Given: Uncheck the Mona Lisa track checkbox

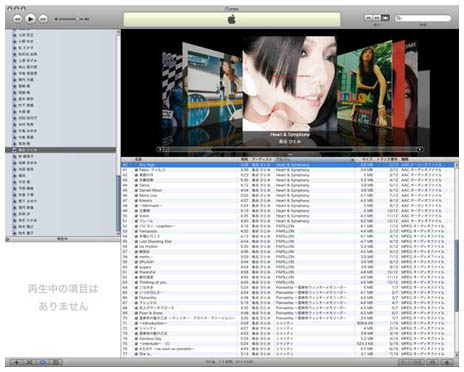Looking at the screenshot, I should point(136,196).
